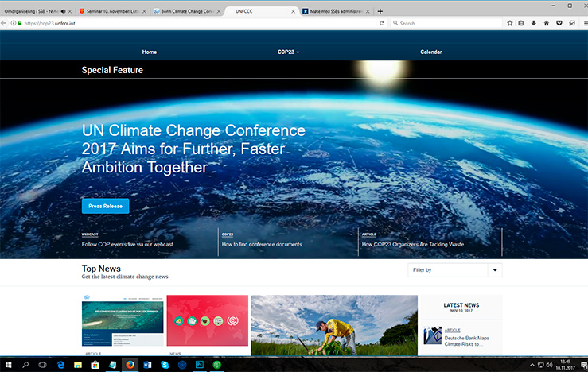Open How COP23 Organizers Are Tackling Waste
This screenshot has height=372, width=588.
coord(413,244)
